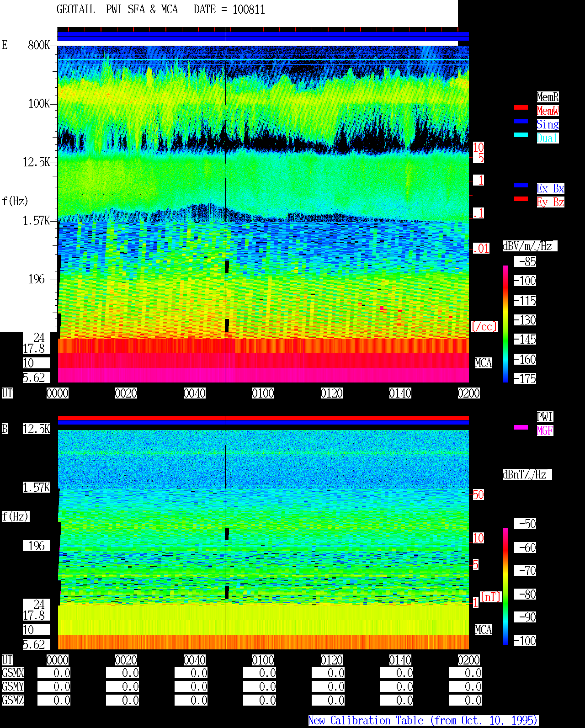This screenshot has width=585, height=728.
Task: Click the GSMX row label
Action: pyautogui.click(x=13, y=673)
